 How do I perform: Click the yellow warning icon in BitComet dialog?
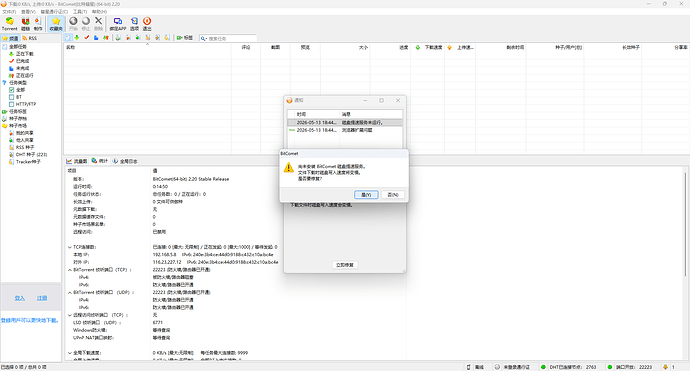289,167
